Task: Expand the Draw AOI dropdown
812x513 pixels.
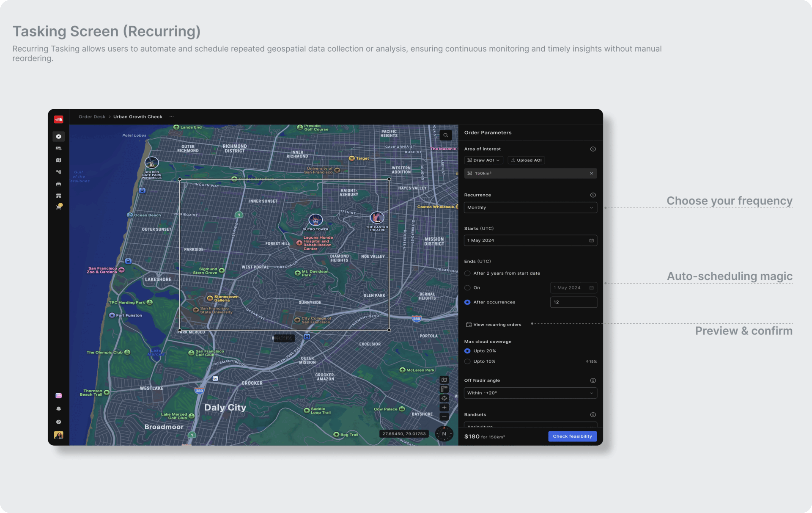Action: (x=483, y=160)
